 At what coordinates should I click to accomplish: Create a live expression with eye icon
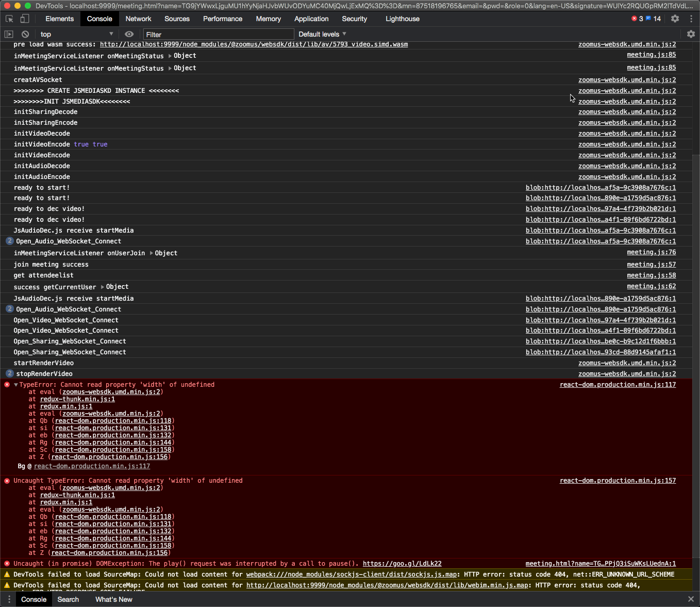[129, 34]
